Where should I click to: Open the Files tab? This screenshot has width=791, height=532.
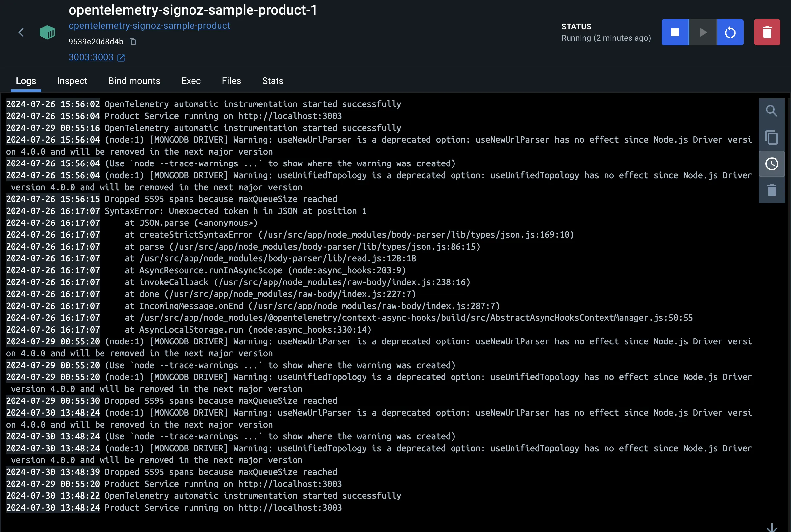(x=231, y=81)
